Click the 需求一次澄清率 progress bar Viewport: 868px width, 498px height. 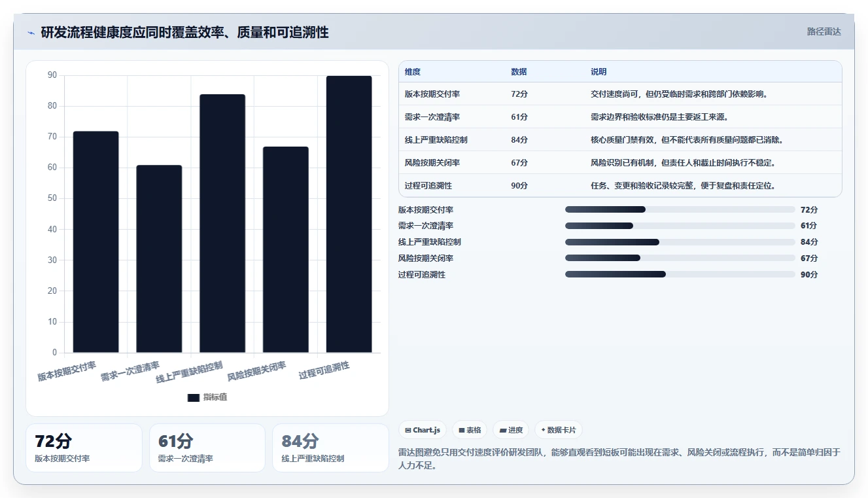[680, 226]
